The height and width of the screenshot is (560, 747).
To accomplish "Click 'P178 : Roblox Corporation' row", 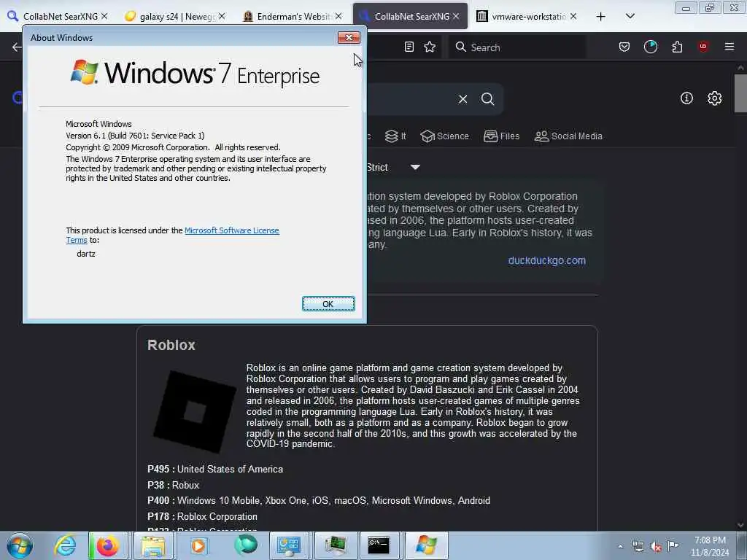I will [x=203, y=516].
